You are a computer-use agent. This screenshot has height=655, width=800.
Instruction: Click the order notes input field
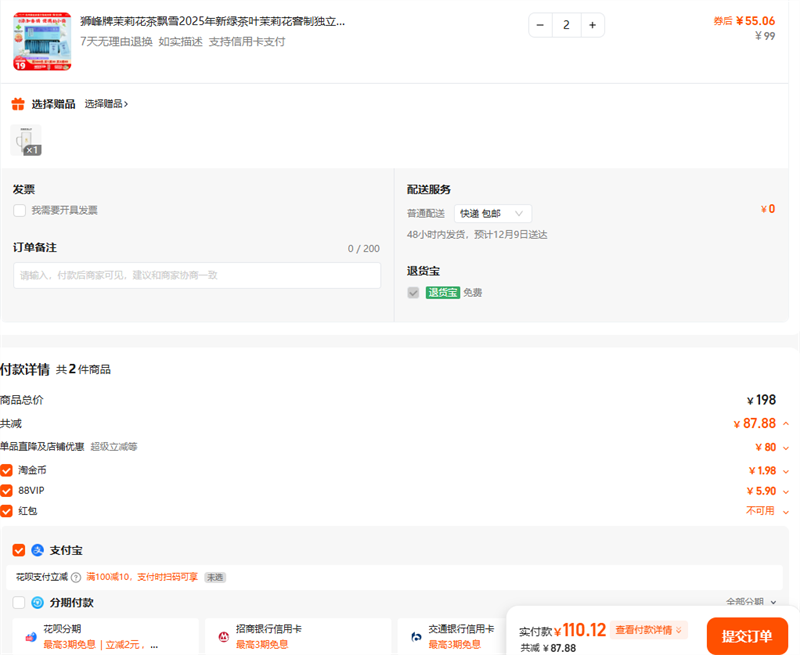197,275
